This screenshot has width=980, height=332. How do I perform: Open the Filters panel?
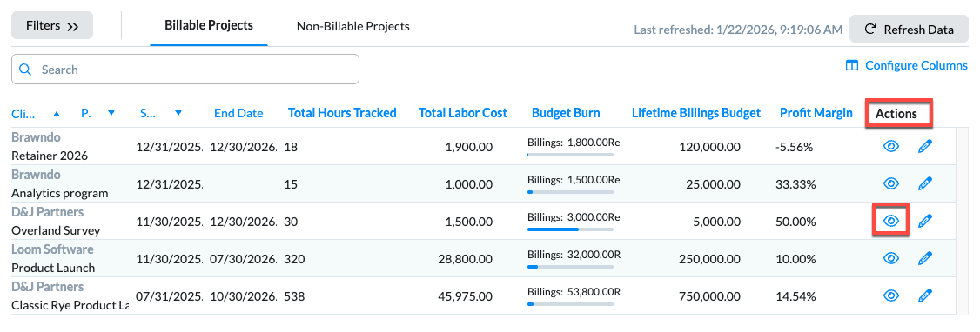click(x=52, y=25)
